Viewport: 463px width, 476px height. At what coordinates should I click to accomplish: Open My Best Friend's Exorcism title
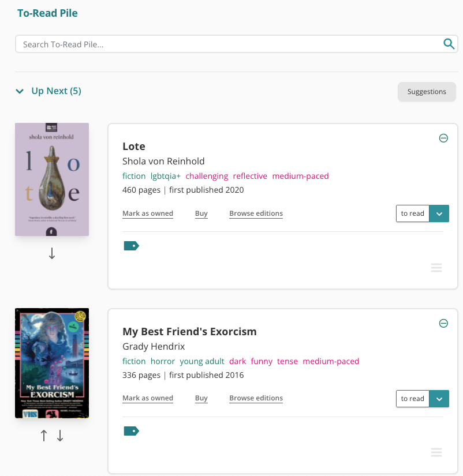189,332
